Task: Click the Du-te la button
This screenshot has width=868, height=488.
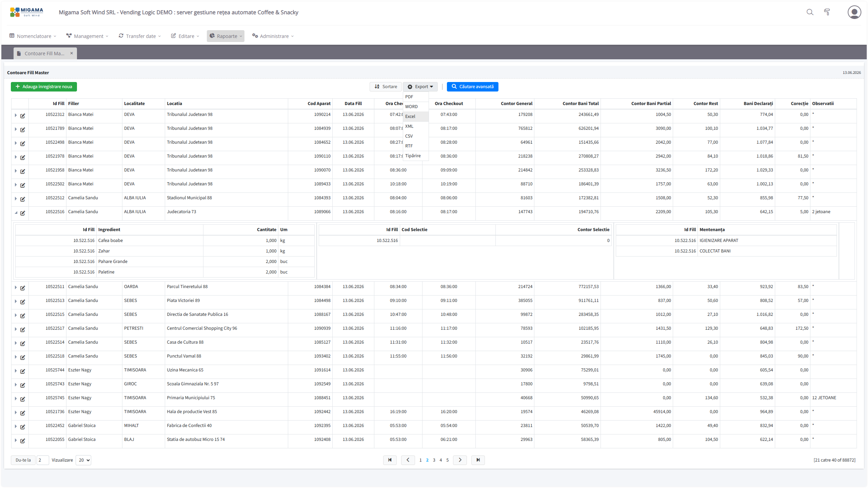Action: click(x=23, y=460)
